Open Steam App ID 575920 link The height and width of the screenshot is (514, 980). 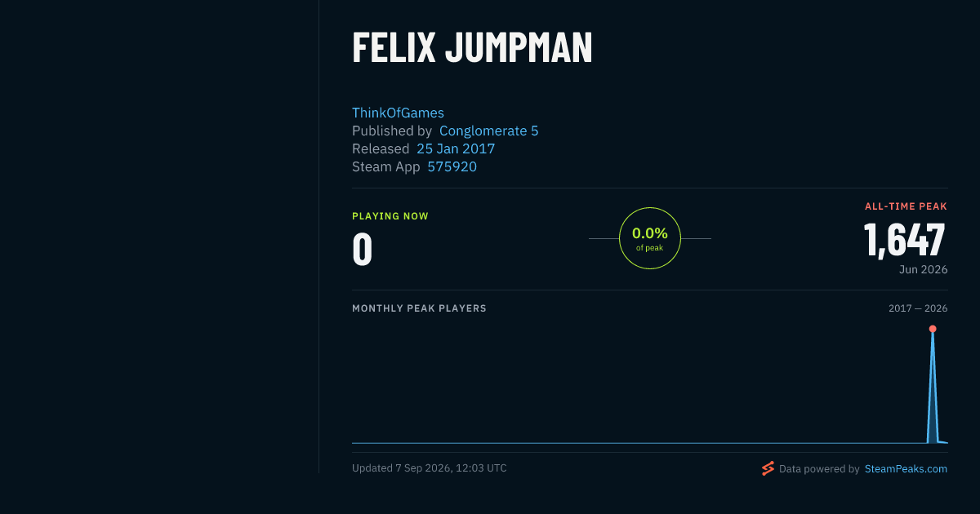coord(452,166)
